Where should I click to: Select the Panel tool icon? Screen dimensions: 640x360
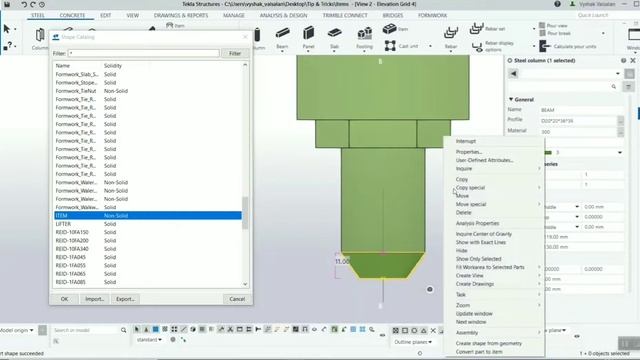click(x=309, y=33)
